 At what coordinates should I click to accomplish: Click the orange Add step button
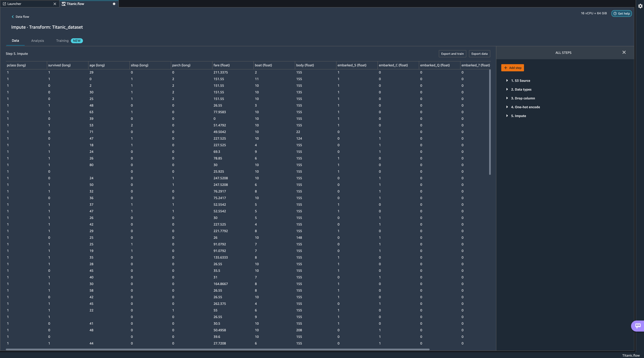click(x=512, y=68)
